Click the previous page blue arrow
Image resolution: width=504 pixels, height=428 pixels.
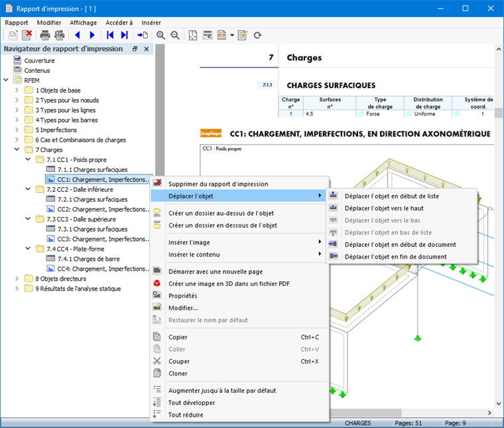[x=77, y=35]
